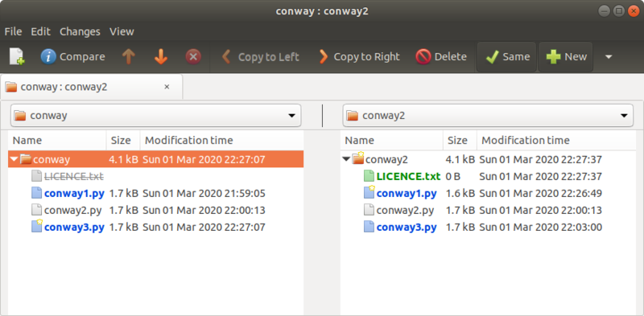Open the toolbar overflow dropdown arrow
This screenshot has height=316, width=644.
coord(609,56)
